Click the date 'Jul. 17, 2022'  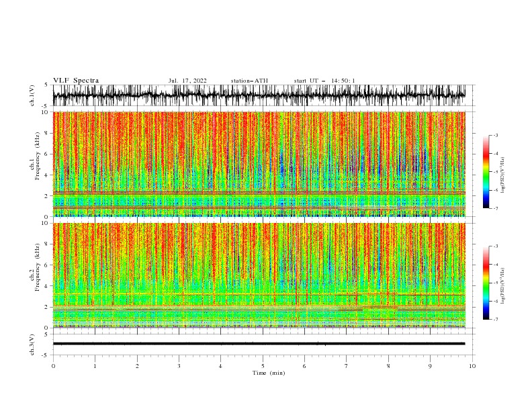(187, 81)
